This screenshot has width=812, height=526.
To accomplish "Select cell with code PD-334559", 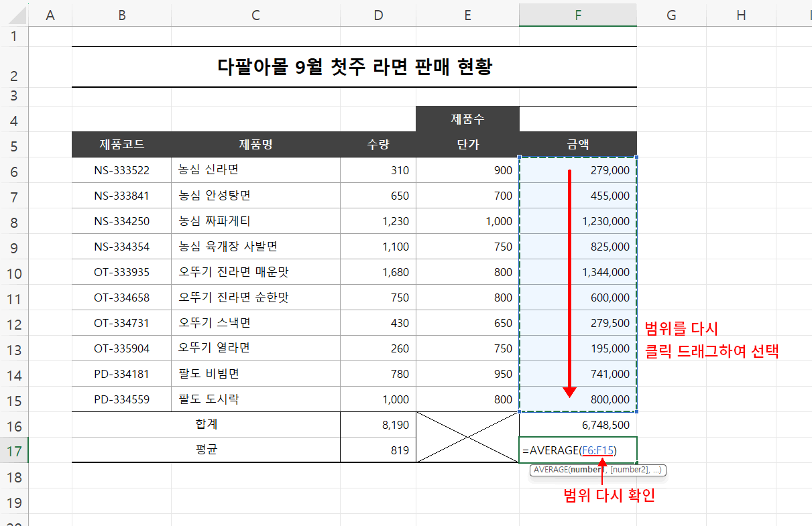I will point(121,399).
